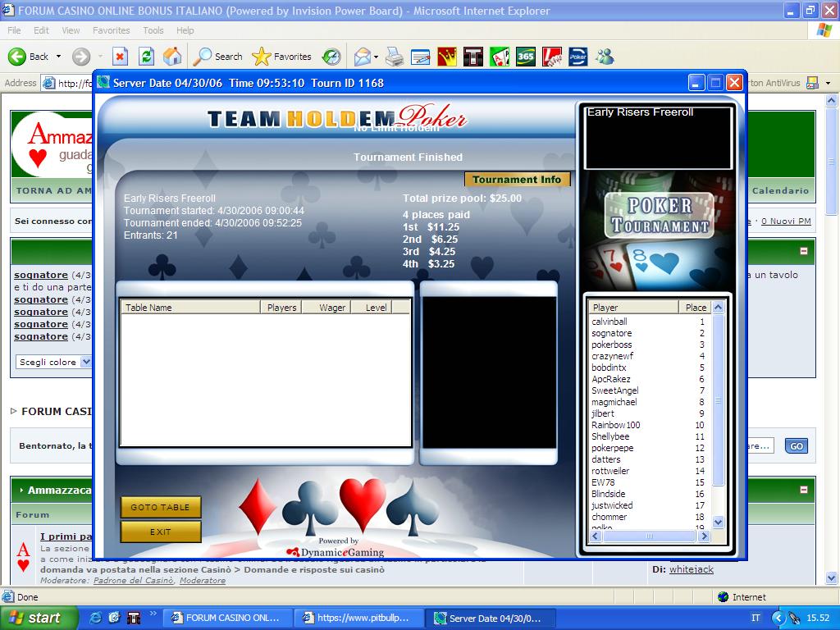The image size is (840, 630).
Task: Click the EXIT button in poker window
Action: (x=160, y=532)
